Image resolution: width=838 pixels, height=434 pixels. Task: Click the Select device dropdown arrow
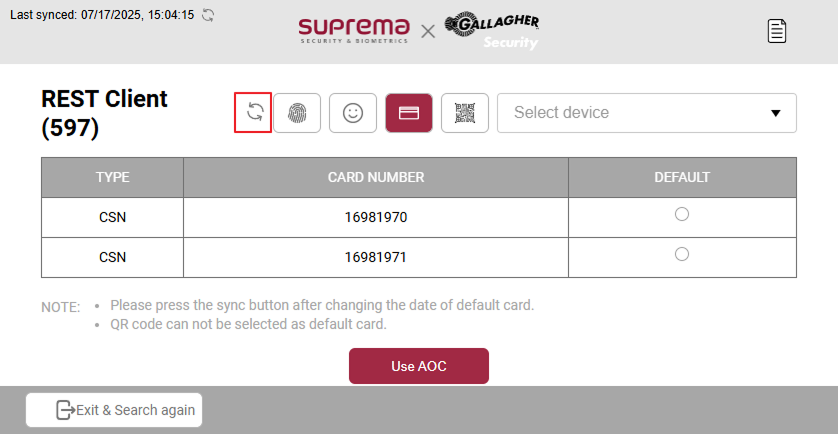[775, 113]
